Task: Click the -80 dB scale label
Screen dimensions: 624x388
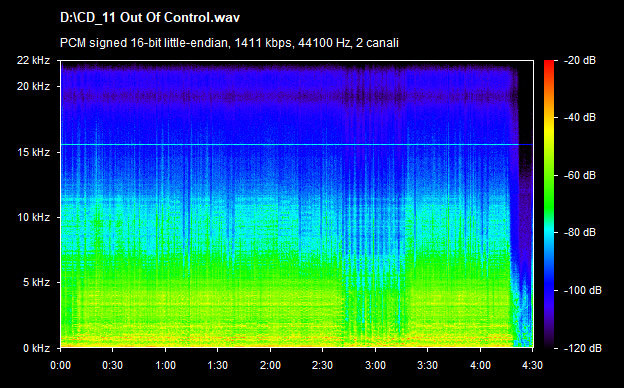Action: pyautogui.click(x=580, y=232)
